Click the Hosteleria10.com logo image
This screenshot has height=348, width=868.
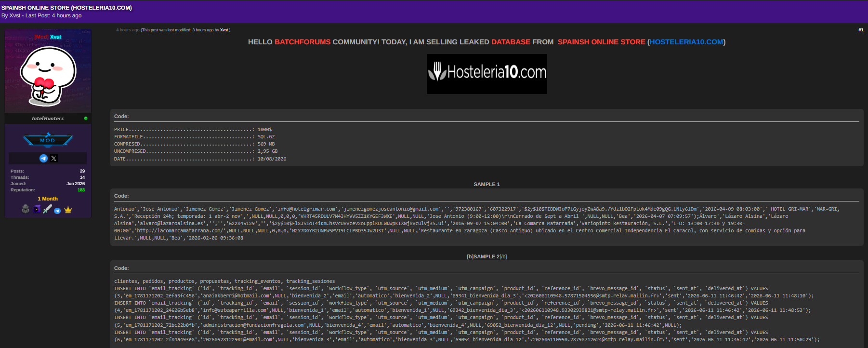[487, 74]
